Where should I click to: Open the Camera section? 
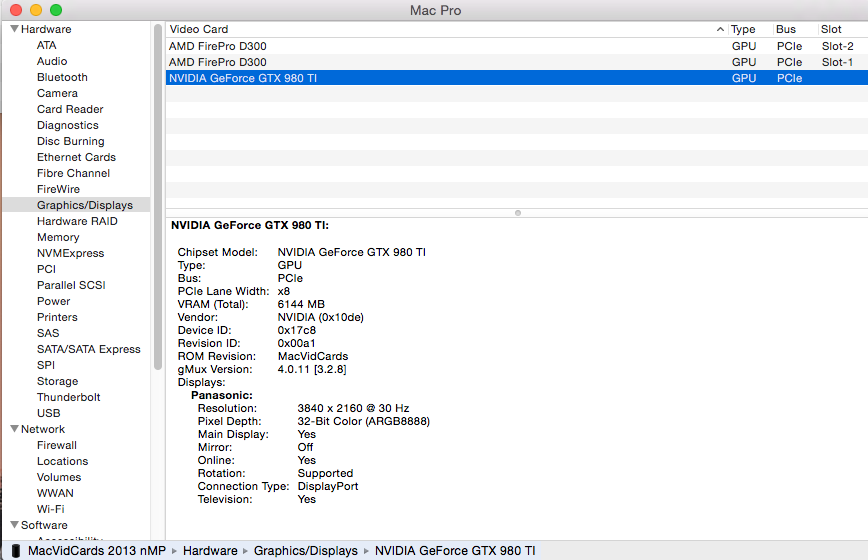point(57,94)
